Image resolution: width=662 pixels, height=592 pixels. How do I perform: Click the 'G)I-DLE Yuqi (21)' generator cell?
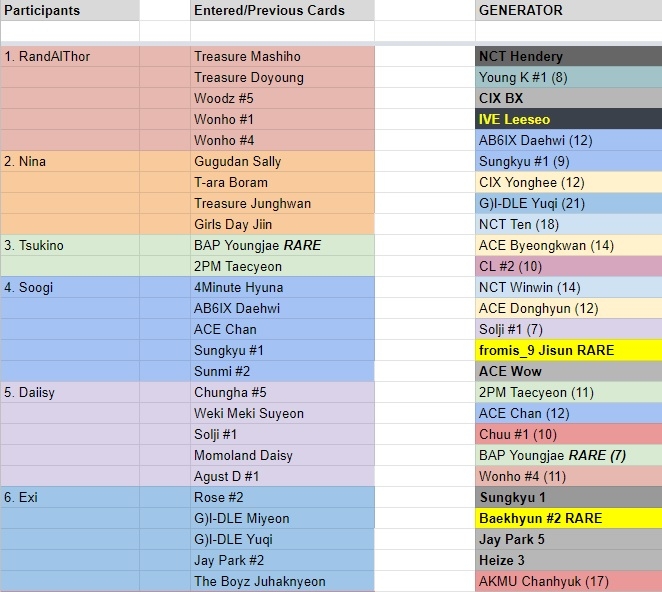click(568, 203)
